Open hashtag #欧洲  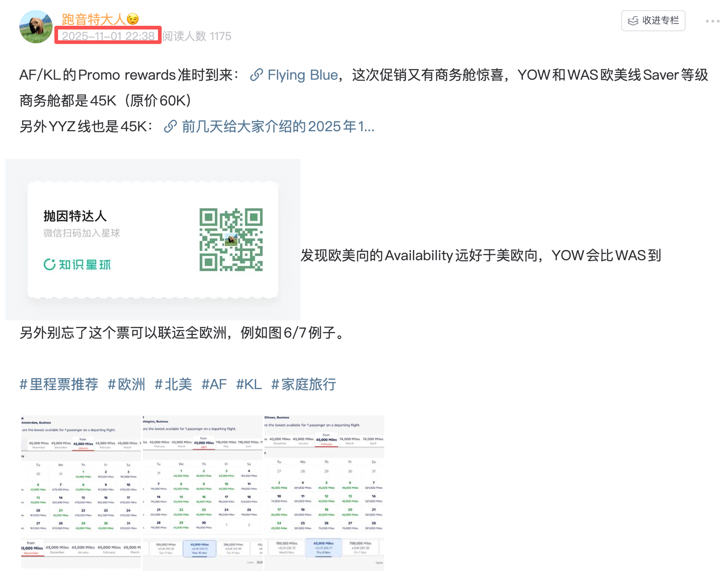pos(127,384)
